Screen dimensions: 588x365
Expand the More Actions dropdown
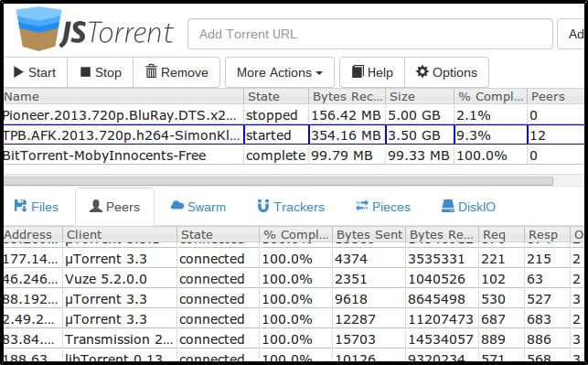pyautogui.click(x=280, y=72)
